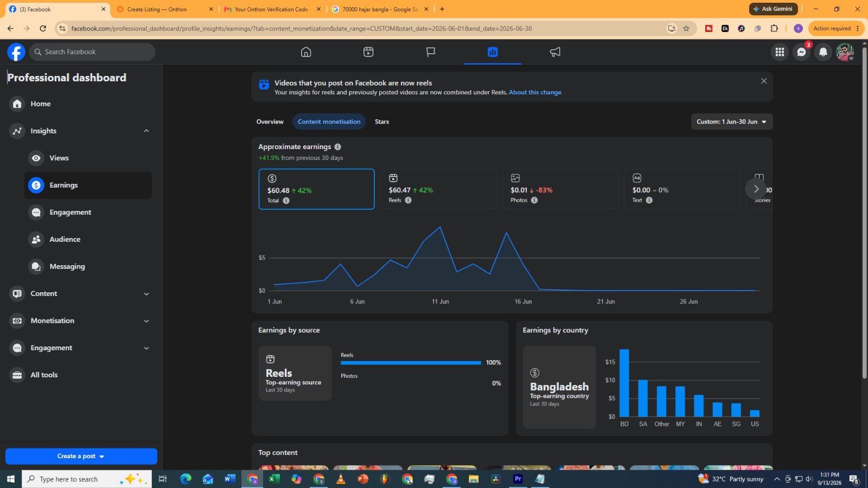Open the notifications bell
The image size is (868, 488).
pyautogui.click(x=823, y=52)
